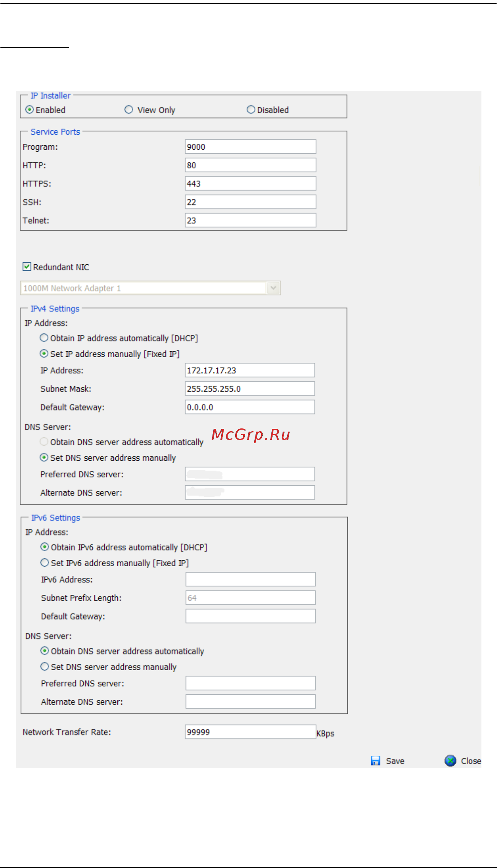Screen dimensions: 497x868
Task: Click the IPv4 Default Gateway field 0.0.0.0
Action: coord(250,407)
